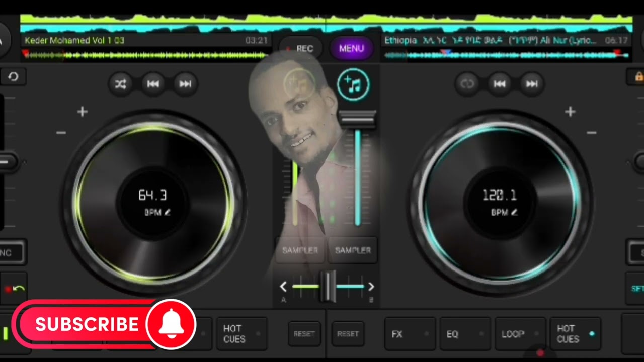Click the SUBSCRIBE overlay button
Image resolution: width=644 pixels, height=362 pixels.
[87, 324]
